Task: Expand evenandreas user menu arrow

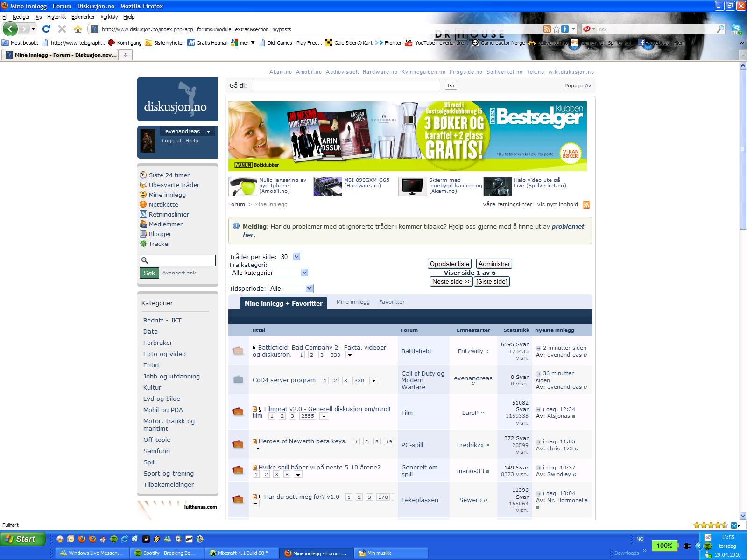Action: (209, 132)
